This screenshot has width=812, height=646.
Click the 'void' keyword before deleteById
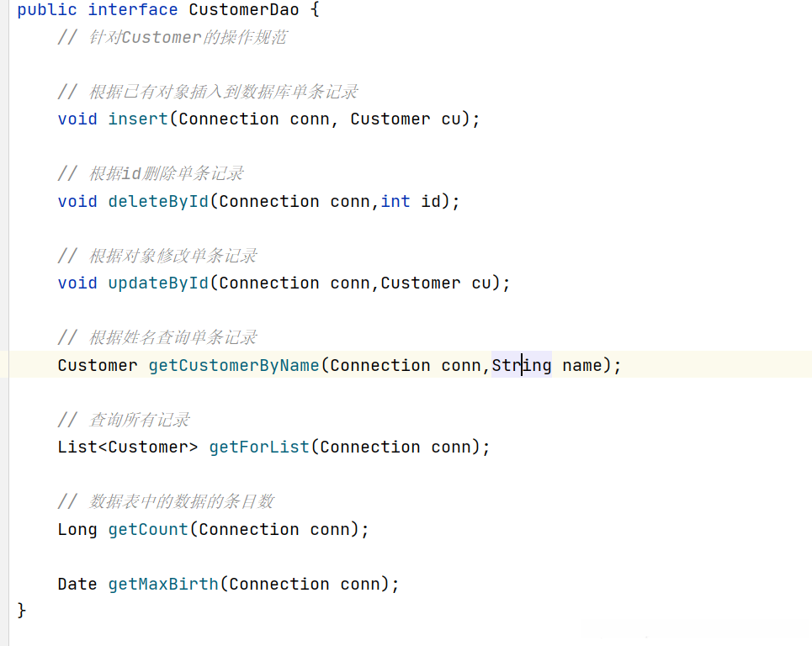(x=77, y=201)
